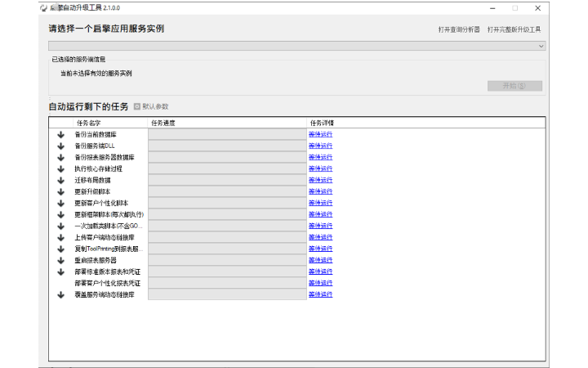Click 等待运行 link for 一次加载类脚本 row

[x=321, y=226]
